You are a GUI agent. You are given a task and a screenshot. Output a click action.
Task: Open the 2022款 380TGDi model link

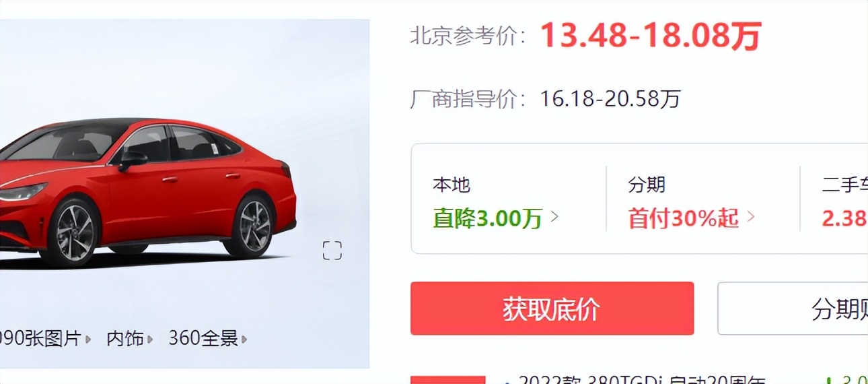[636, 380]
